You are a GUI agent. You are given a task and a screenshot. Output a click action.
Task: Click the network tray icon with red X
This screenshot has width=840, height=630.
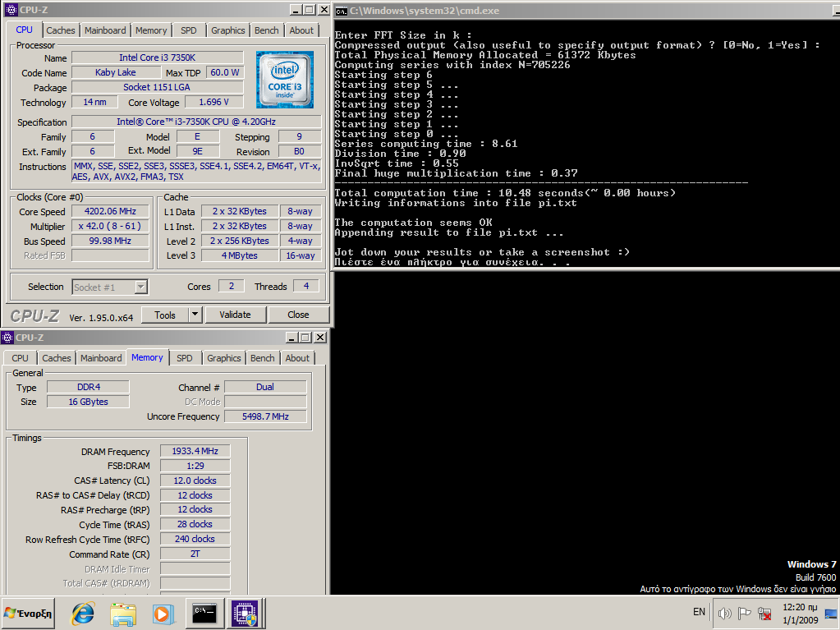(x=764, y=614)
